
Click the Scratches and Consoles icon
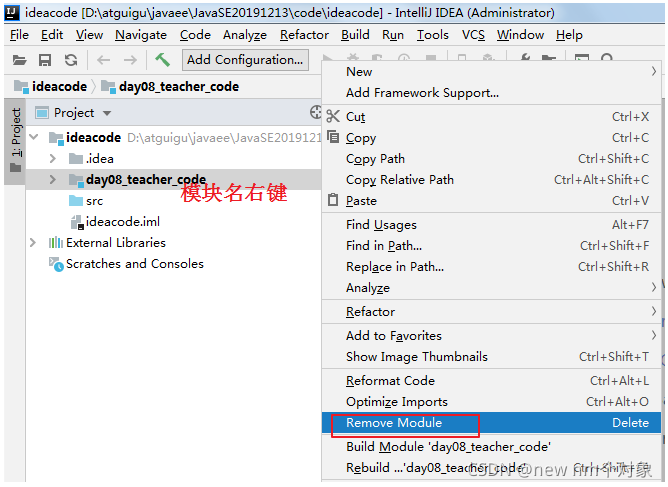coord(56,265)
